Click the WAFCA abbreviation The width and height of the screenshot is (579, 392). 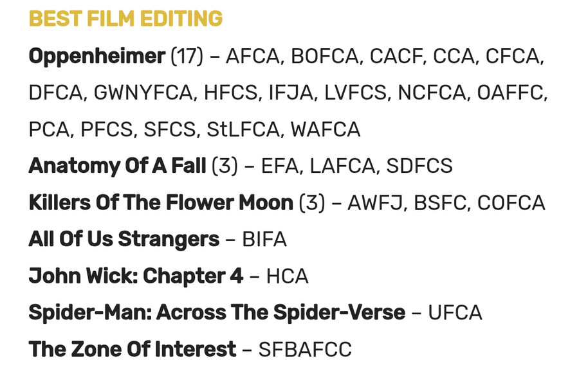pyautogui.click(x=326, y=130)
